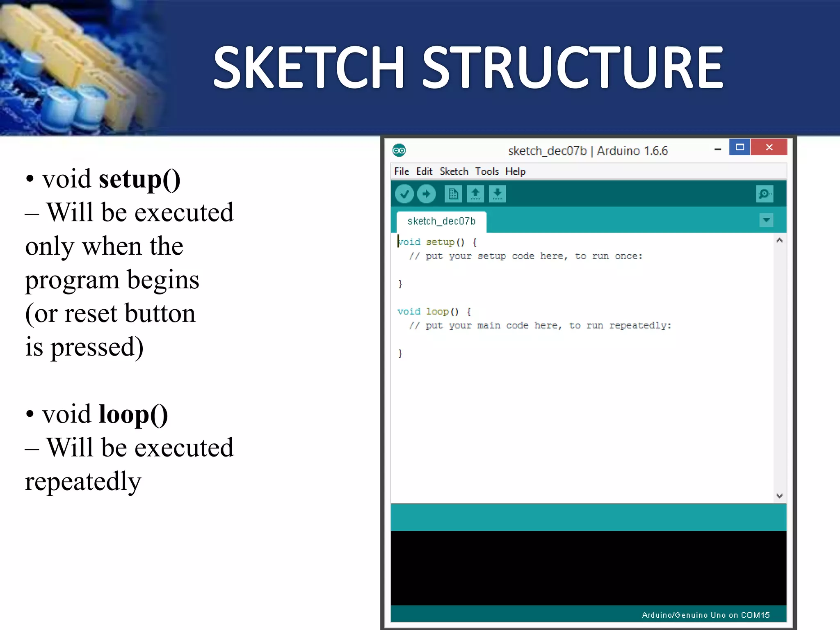Click the Arduino logo in title bar
Viewport: 840px width, 630px height.
pyautogui.click(x=399, y=151)
